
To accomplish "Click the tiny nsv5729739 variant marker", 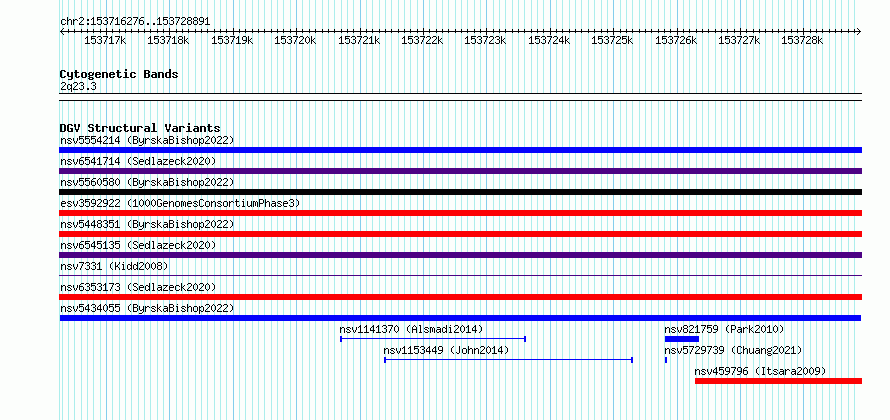I will coord(666,360).
